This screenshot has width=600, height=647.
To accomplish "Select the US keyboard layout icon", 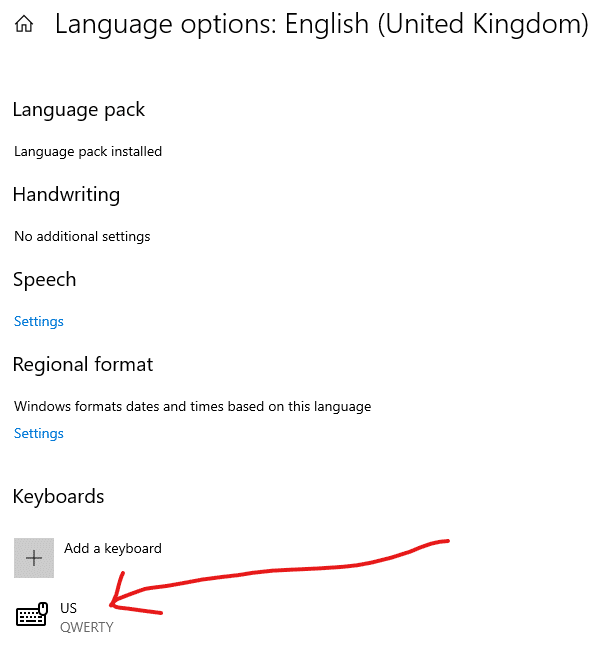I will (x=32, y=615).
